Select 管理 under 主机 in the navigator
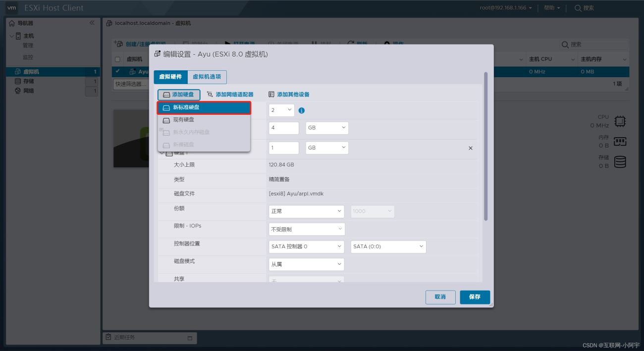Viewport: 644px width, 351px height. tap(28, 46)
